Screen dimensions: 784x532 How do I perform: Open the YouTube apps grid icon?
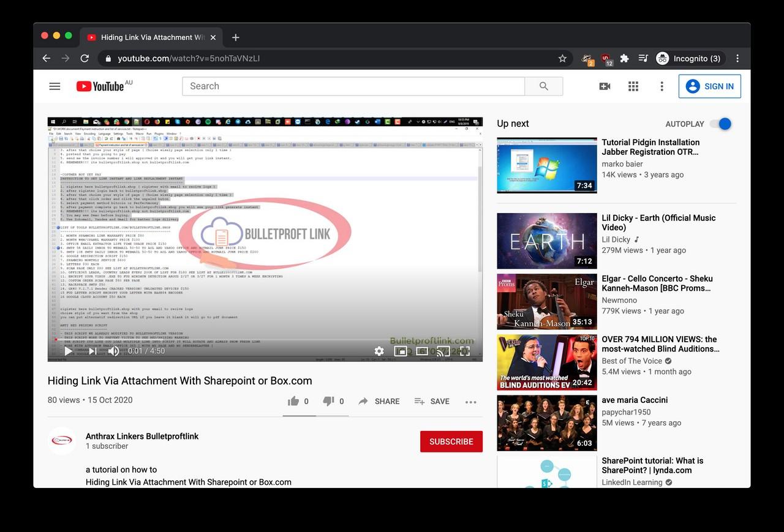633,86
